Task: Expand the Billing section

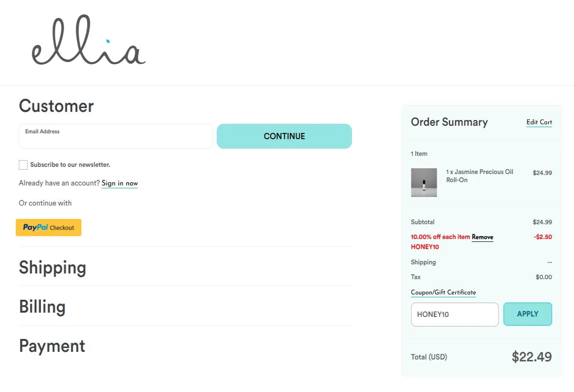Action: pyautogui.click(x=42, y=307)
